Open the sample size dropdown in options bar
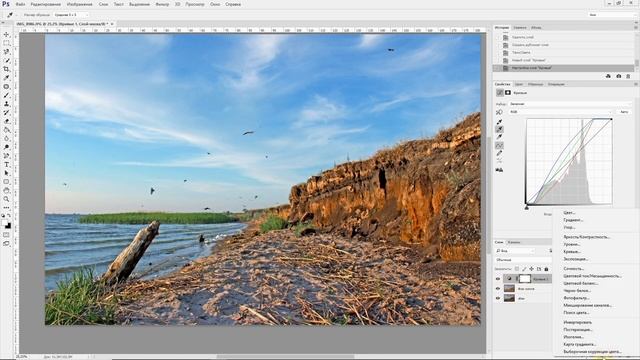 (x=71, y=15)
